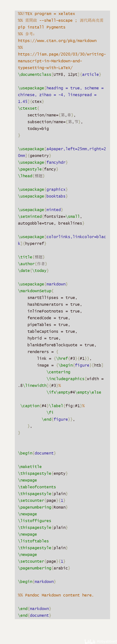Click the \author{作者} line

point(33,264)
